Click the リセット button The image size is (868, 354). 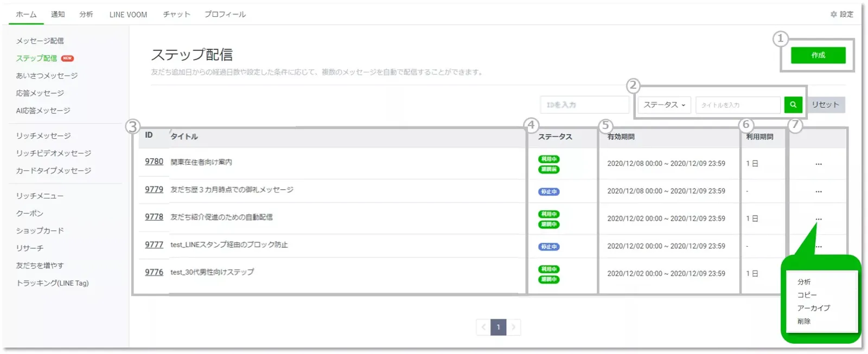coord(825,105)
